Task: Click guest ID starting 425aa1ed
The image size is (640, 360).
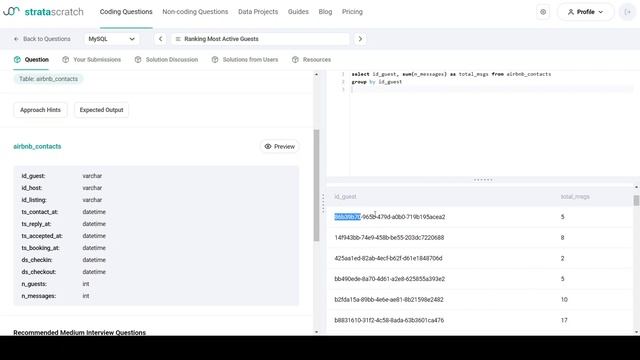Action: [x=388, y=258]
